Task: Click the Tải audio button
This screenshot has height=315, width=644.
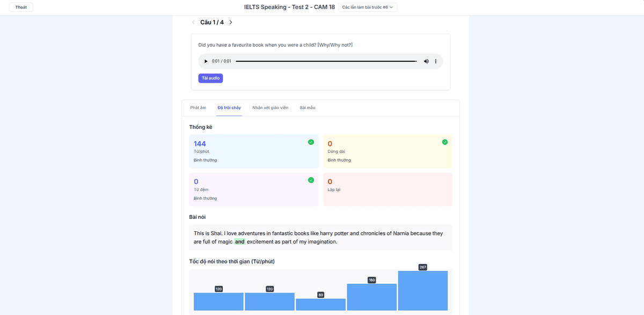Action: pos(210,78)
